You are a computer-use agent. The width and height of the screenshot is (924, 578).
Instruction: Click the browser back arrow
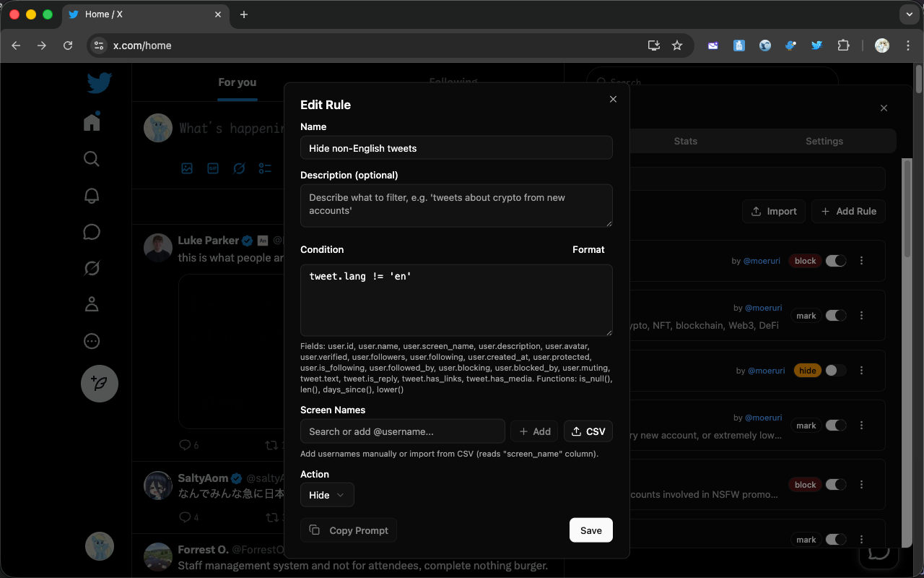pyautogui.click(x=16, y=46)
